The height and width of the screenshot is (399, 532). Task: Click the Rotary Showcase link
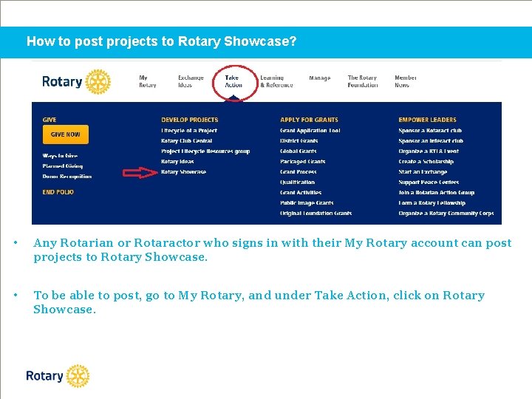point(183,172)
